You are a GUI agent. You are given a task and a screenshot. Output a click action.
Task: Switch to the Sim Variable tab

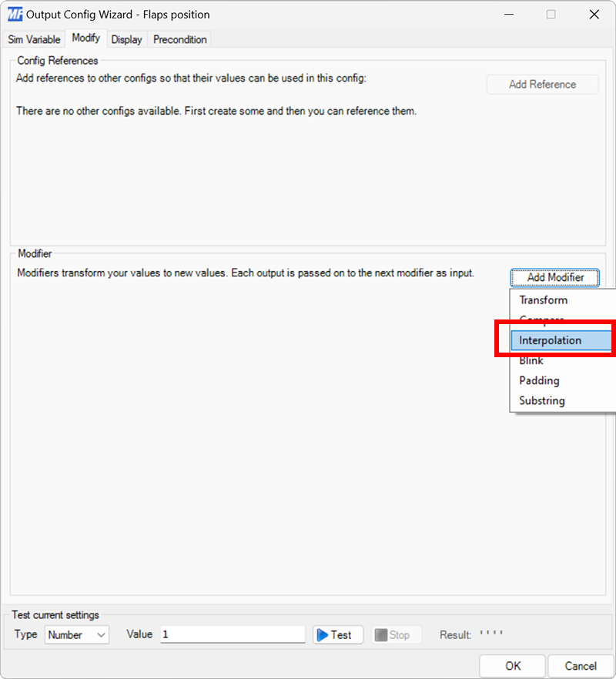(33, 39)
